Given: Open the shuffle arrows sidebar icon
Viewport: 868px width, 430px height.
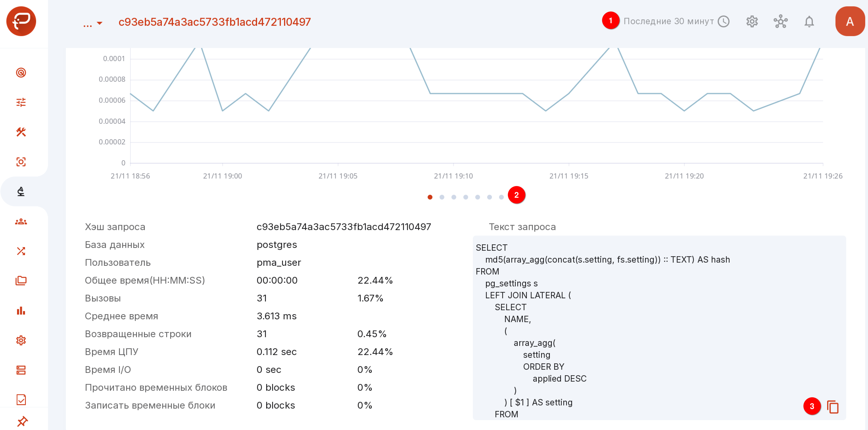Looking at the screenshot, I should 21,251.
